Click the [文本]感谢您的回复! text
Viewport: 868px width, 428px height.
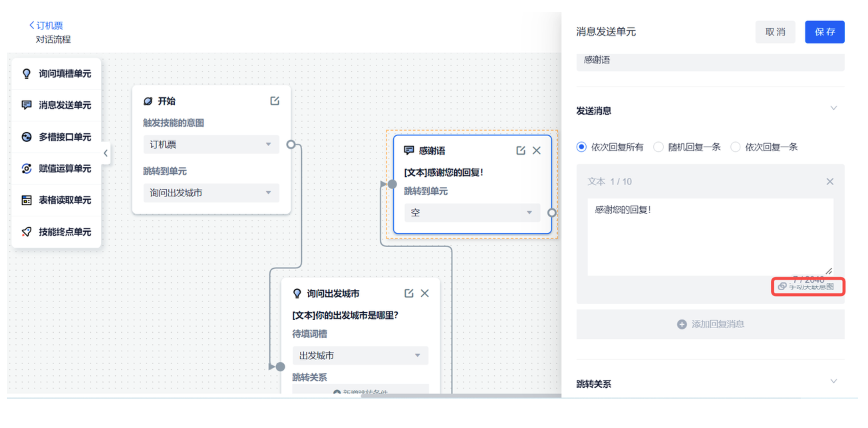(x=443, y=172)
